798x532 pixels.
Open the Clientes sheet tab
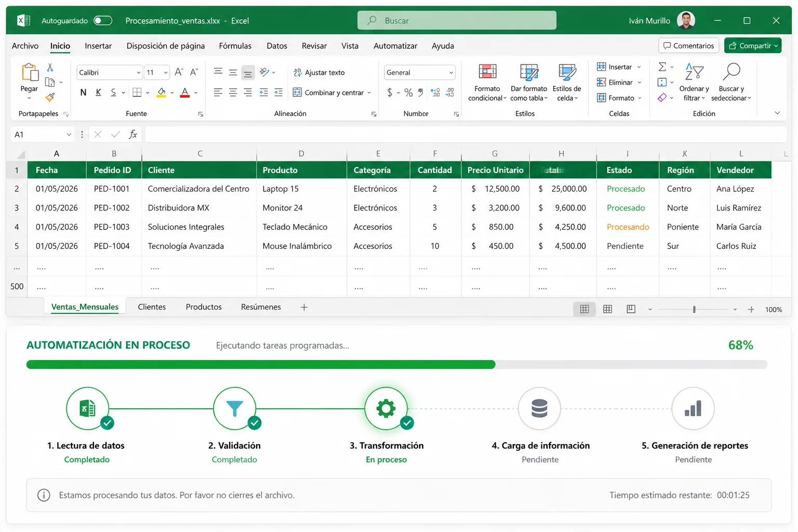[x=152, y=307]
